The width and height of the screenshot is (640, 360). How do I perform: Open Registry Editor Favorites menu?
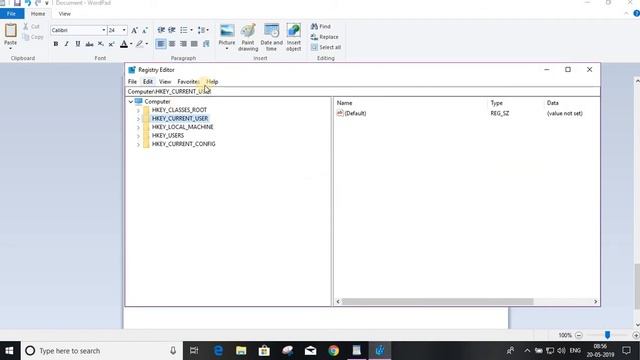(x=188, y=82)
